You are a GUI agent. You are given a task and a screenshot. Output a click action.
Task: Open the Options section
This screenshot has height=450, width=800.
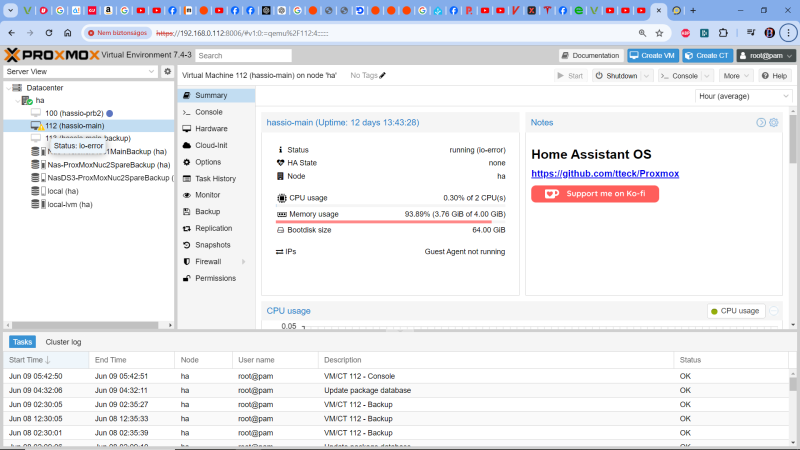pyautogui.click(x=216, y=162)
